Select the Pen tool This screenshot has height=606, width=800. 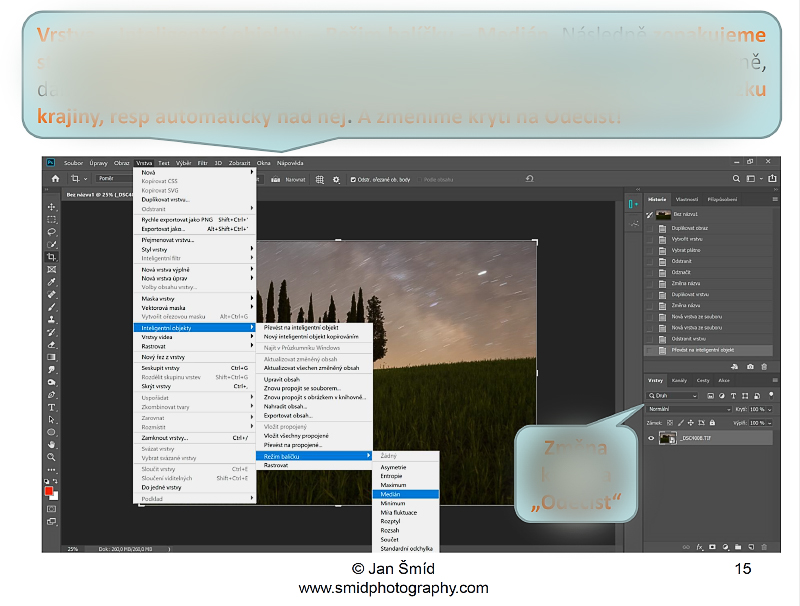(52, 395)
